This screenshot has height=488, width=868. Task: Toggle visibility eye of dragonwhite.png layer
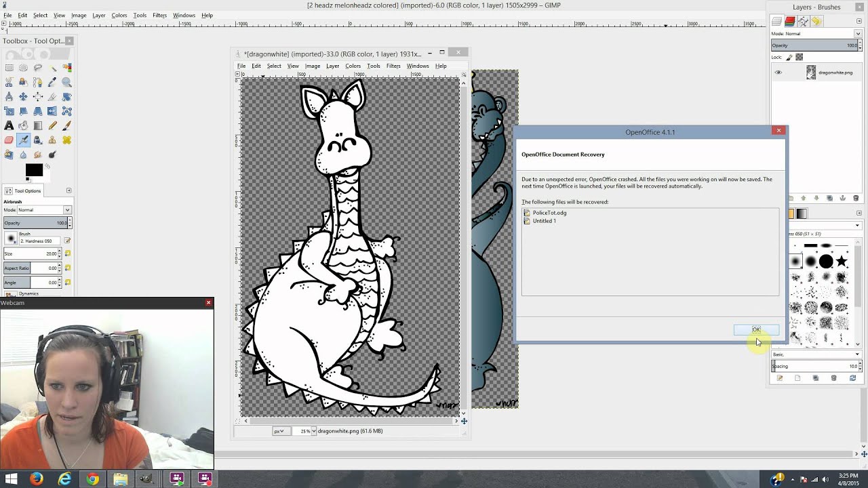point(778,73)
